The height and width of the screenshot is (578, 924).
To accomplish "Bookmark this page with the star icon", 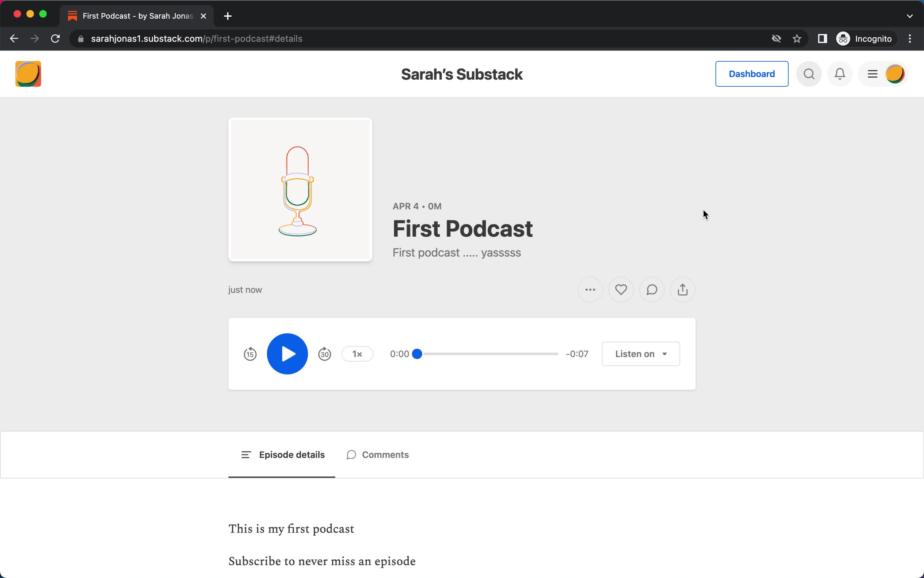I will pos(797,39).
